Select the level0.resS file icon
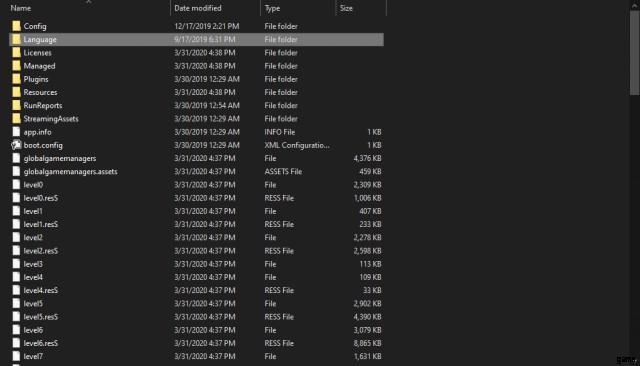This screenshot has height=366, width=640. 16,198
